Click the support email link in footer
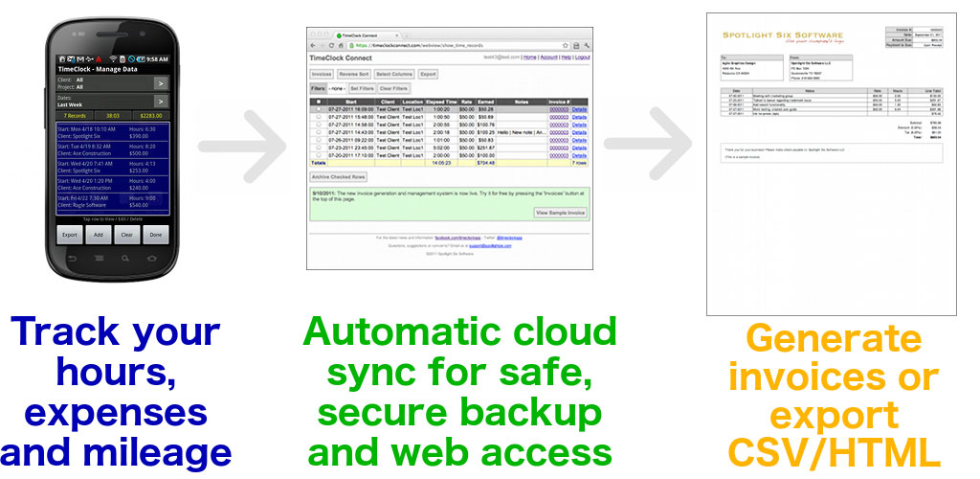Image resolution: width=980 pixels, height=479 pixels. click(490, 246)
